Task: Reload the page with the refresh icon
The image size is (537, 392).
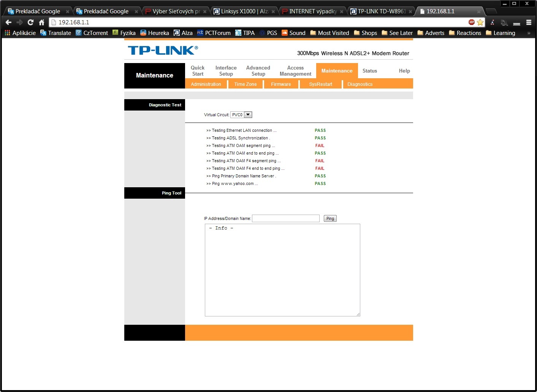Action: click(x=31, y=22)
